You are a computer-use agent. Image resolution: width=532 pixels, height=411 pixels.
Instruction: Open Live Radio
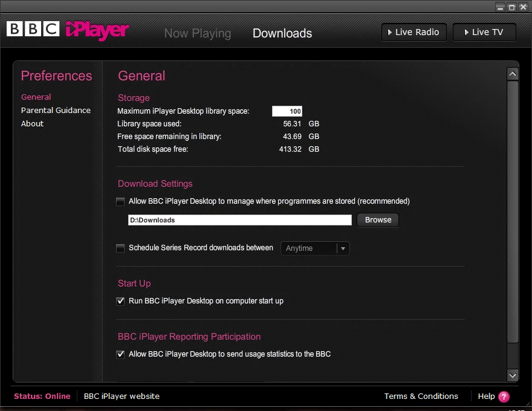point(414,32)
